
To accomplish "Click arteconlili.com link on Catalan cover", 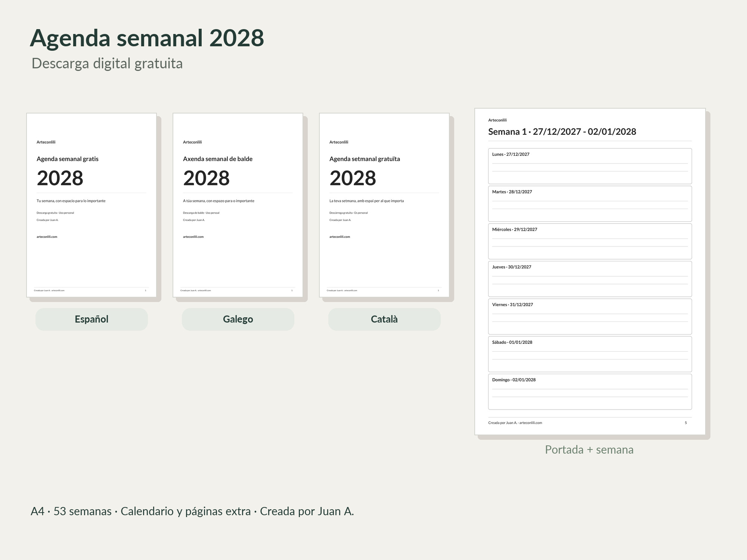I will click(x=340, y=237).
